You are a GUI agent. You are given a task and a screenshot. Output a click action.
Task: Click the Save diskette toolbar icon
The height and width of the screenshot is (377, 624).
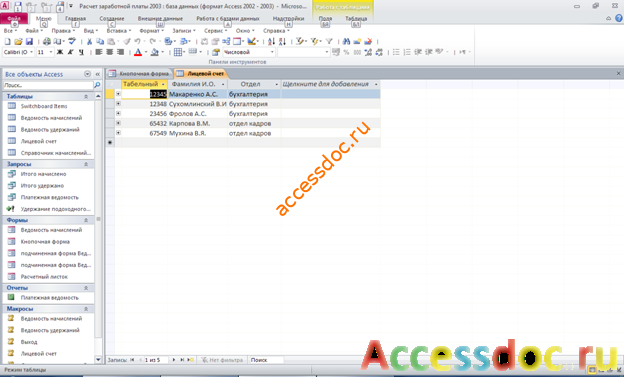pos(29,41)
